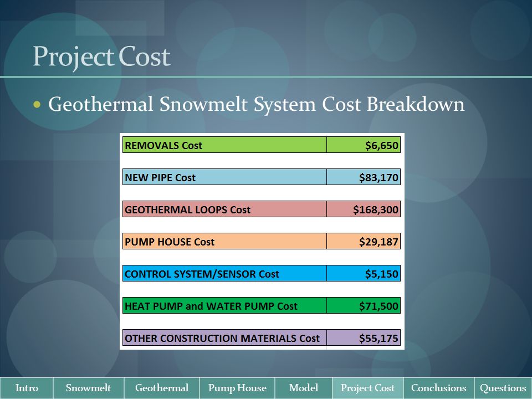Click the $6,650 value cell
Screen dimensions: 532x399
tap(364, 145)
